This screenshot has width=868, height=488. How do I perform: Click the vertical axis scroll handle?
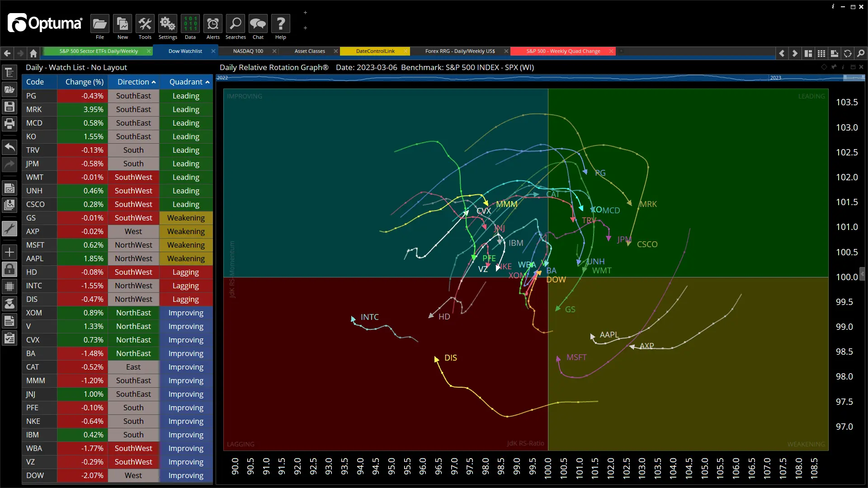[862, 274]
